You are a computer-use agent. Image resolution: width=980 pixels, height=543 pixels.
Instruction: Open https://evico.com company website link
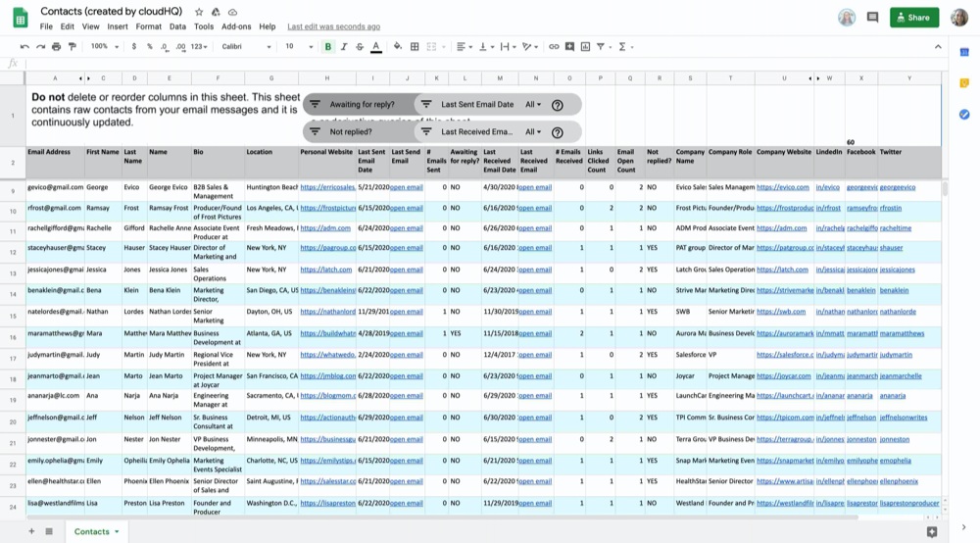point(782,187)
